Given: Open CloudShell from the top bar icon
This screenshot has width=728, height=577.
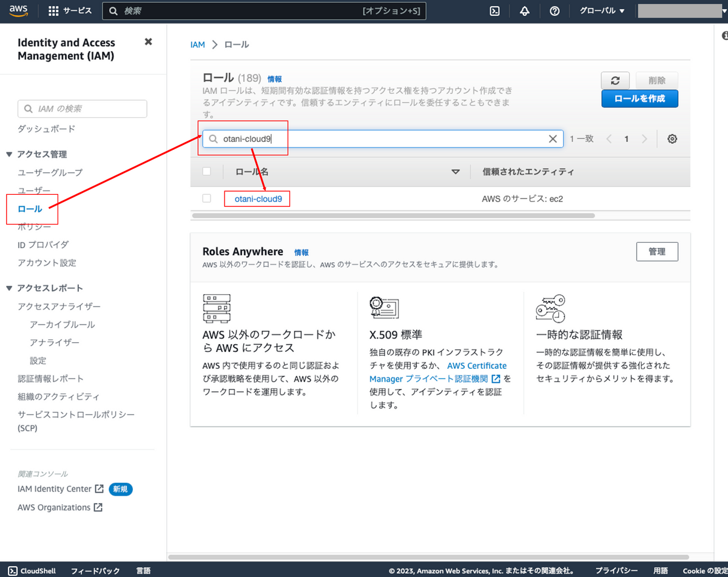Looking at the screenshot, I should point(495,11).
